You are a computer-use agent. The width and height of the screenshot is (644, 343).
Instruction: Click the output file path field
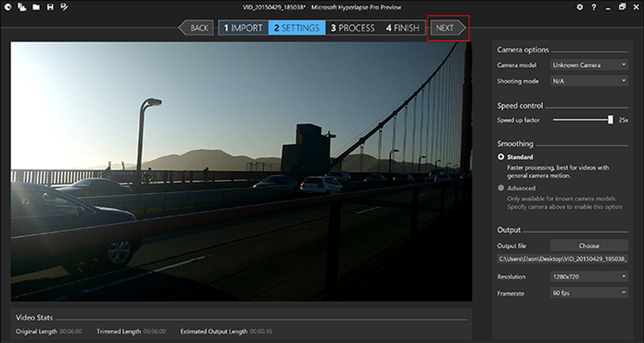562,259
